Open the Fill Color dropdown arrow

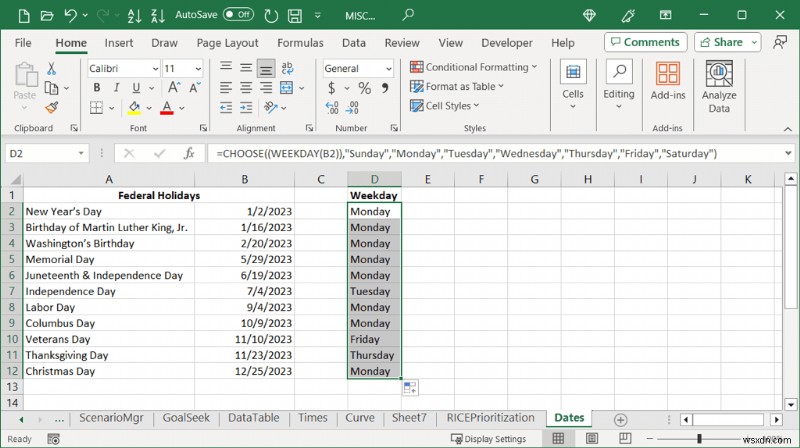(x=149, y=108)
